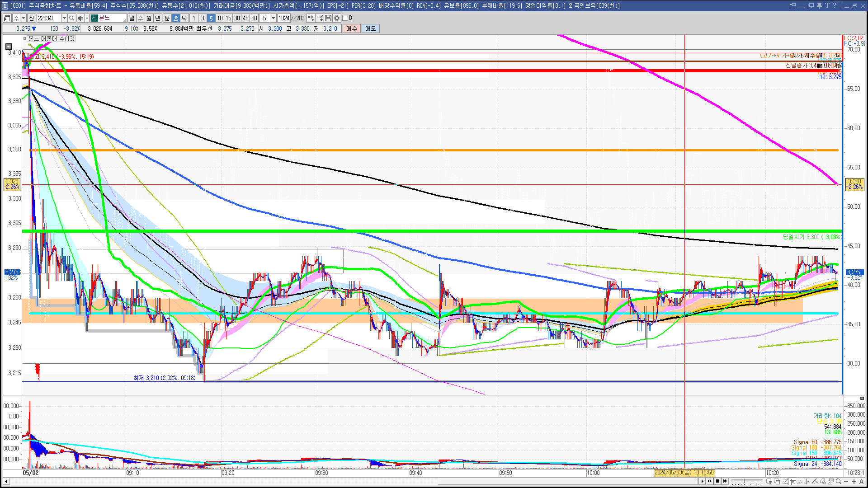This screenshot has height=488, width=868.
Task: Save the chart with the floppy disk icon
Action: coord(328,18)
